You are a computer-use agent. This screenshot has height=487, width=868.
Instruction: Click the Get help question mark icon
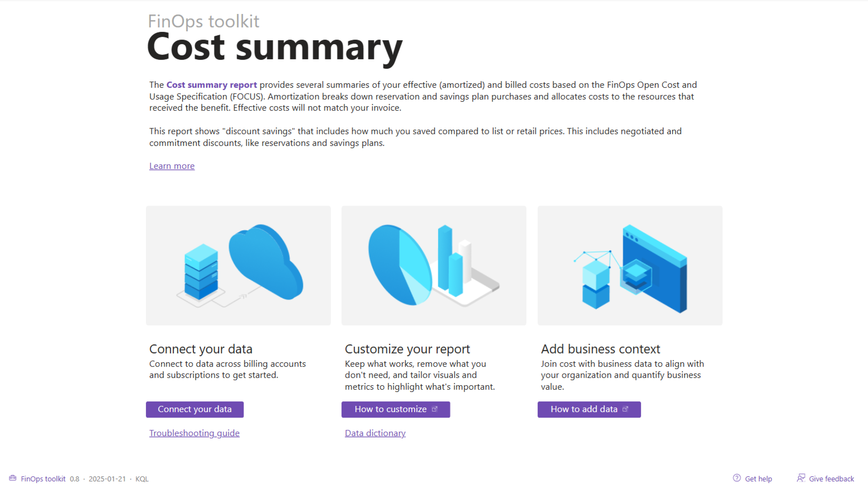(737, 478)
